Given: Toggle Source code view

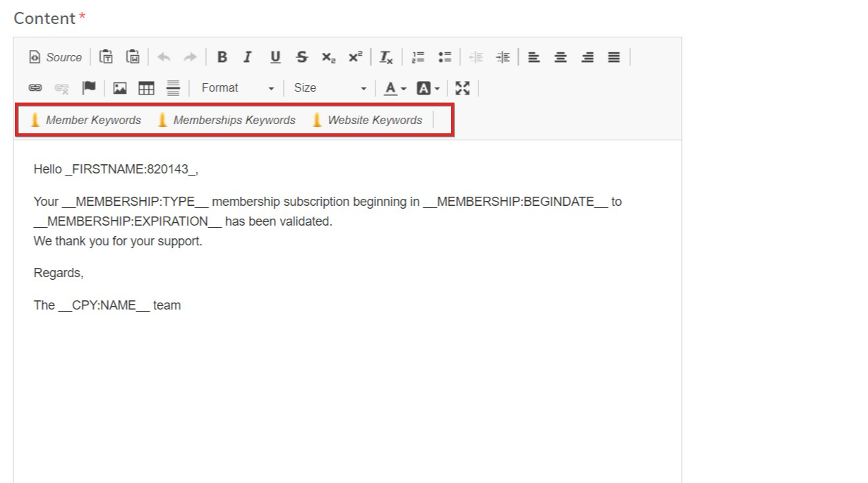Looking at the screenshot, I should (56, 57).
